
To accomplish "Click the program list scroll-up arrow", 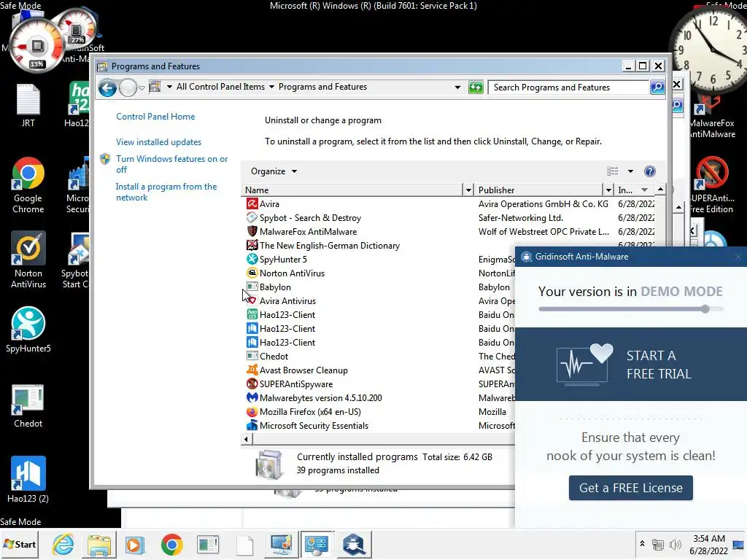I will (x=660, y=190).
